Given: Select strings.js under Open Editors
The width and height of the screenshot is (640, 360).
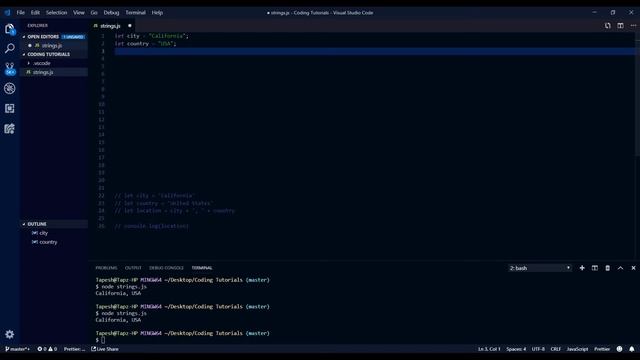Looking at the screenshot, I should [52, 46].
